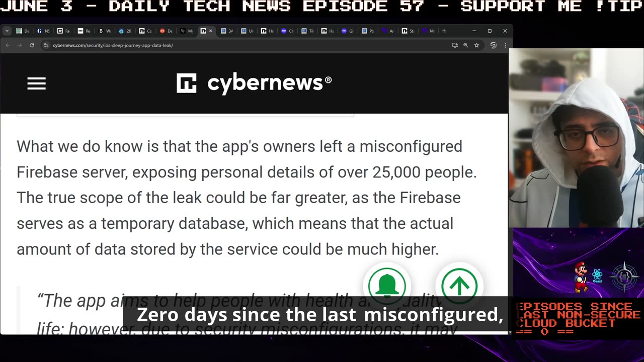Go back to the previous page
Viewport: 644px width, 362px height.
pyautogui.click(x=8, y=45)
